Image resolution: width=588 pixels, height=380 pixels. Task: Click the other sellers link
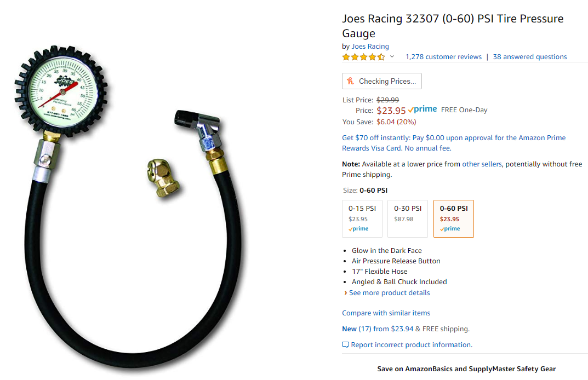click(x=482, y=164)
